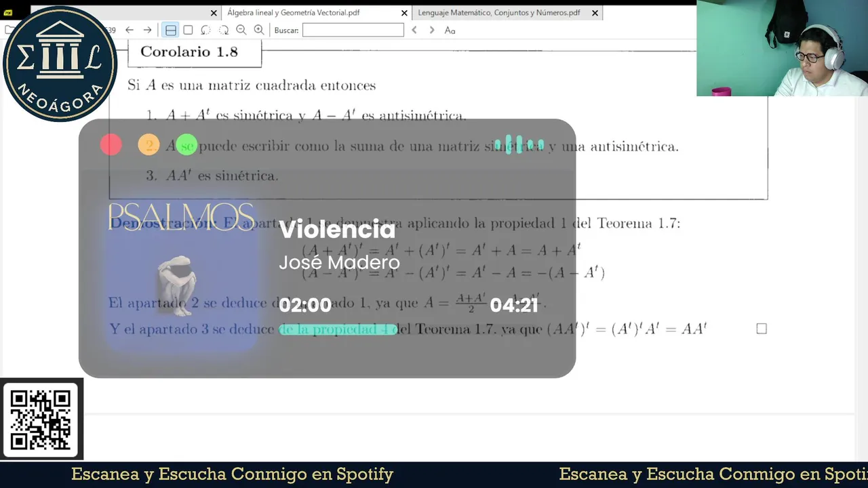Screen dimensions: 868x488
Task: Select continuous page layout view
Action: pyautogui.click(x=171, y=30)
